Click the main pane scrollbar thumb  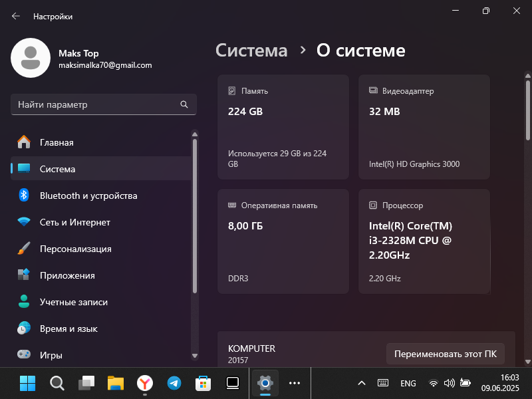point(527,110)
